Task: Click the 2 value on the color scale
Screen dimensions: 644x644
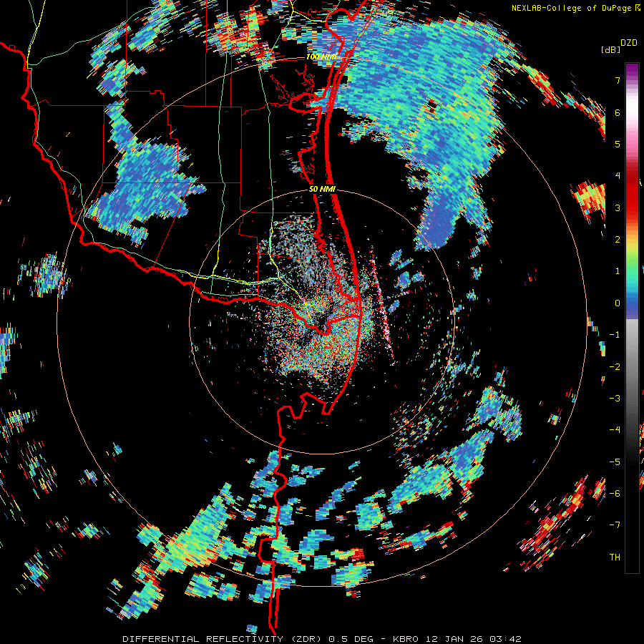Action: [618, 239]
